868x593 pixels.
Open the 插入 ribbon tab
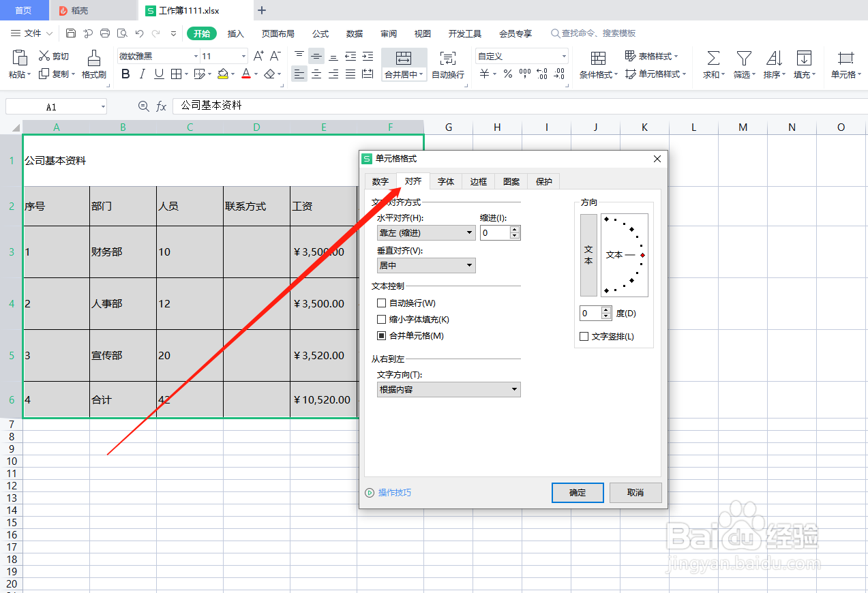(x=235, y=33)
